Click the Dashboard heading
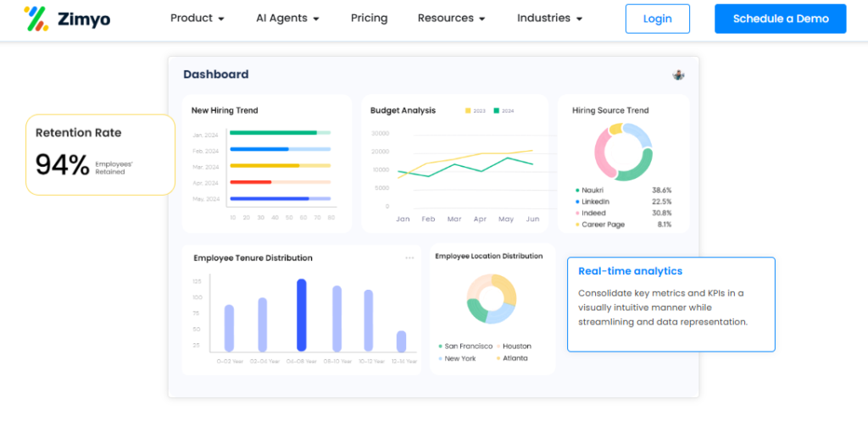Image resolution: width=868 pixels, height=427 pixels. click(216, 74)
